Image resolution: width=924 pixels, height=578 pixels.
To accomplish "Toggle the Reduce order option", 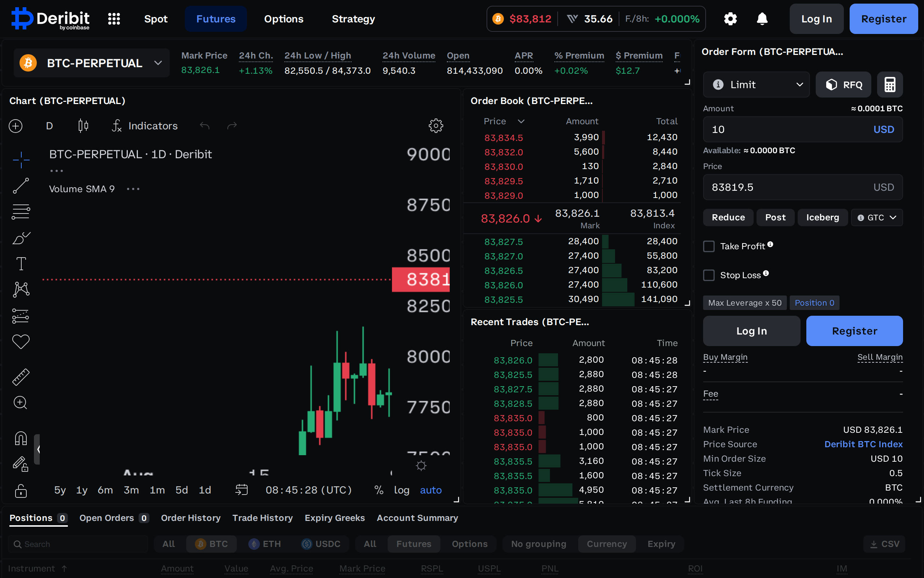I will tap(728, 217).
